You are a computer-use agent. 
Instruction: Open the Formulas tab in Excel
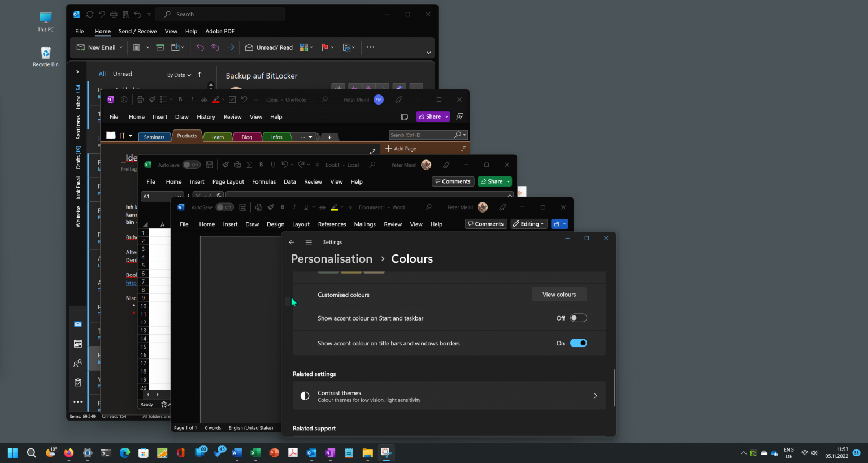point(264,182)
